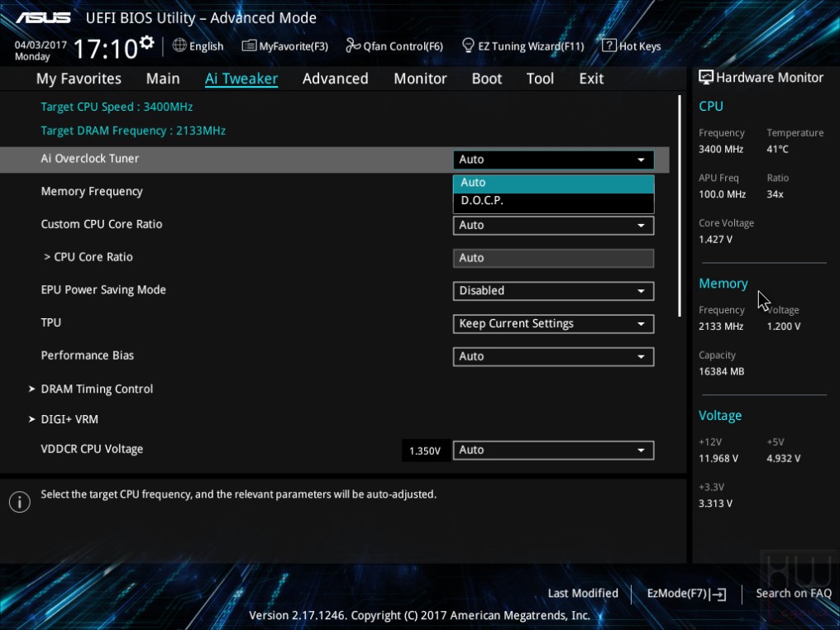Viewport: 840px width, 630px height.
Task: Click Target DRAM Frequency : 2133MHz text
Action: [x=133, y=131]
